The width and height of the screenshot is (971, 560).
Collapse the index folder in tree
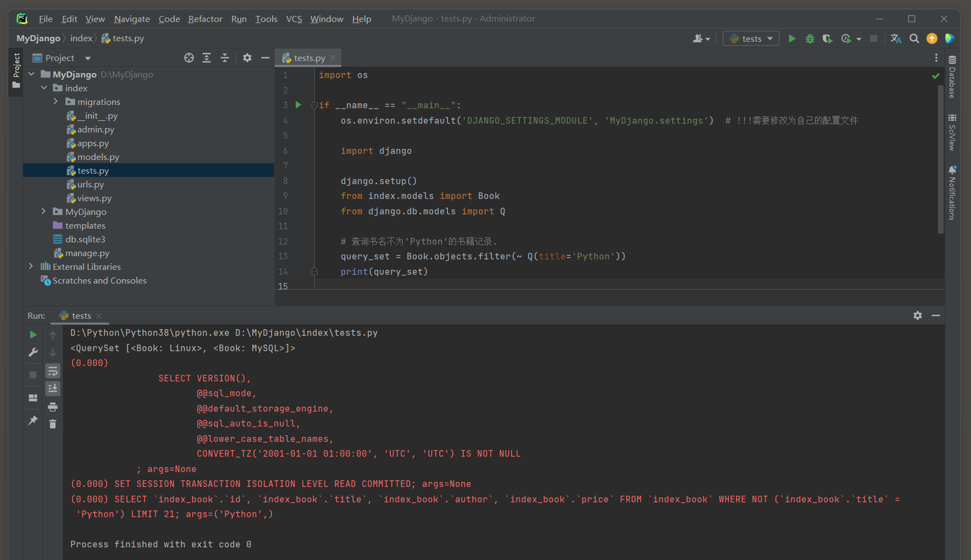point(43,88)
